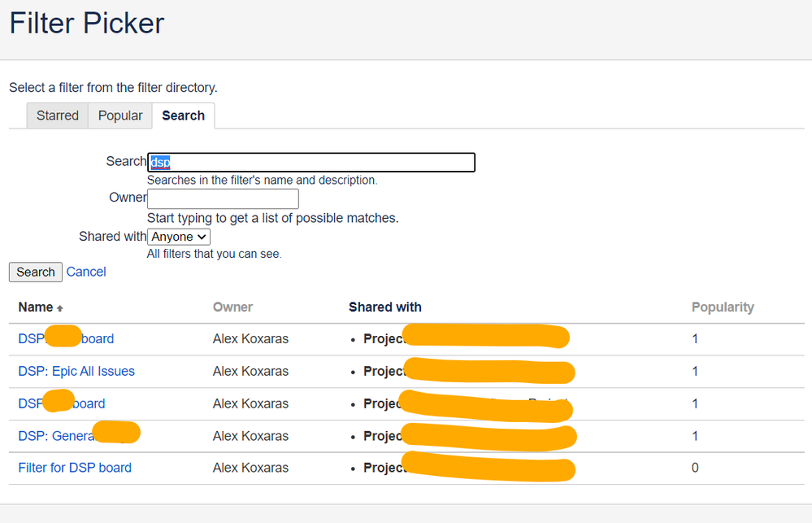812x523 pixels.
Task: Open the Filter for DSP board filter
Action: [75, 468]
